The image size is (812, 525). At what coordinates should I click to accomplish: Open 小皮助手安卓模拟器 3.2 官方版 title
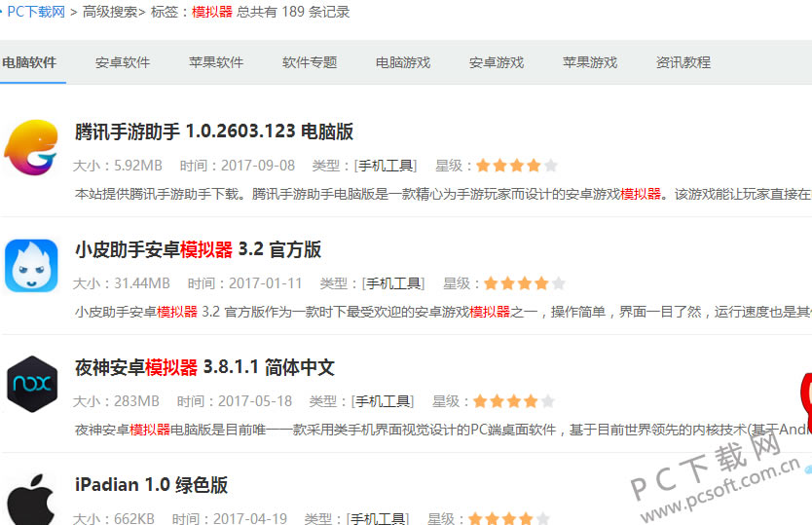pyautogui.click(x=198, y=249)
